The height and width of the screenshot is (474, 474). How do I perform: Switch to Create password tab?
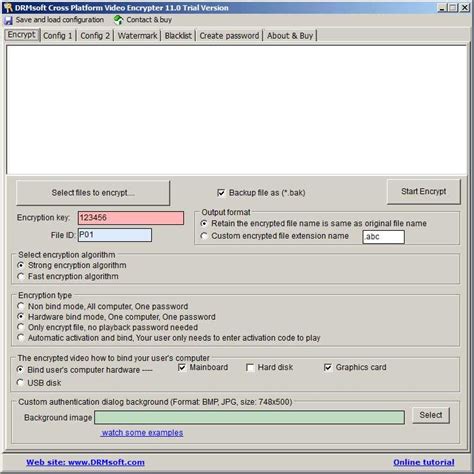(229, 36)
